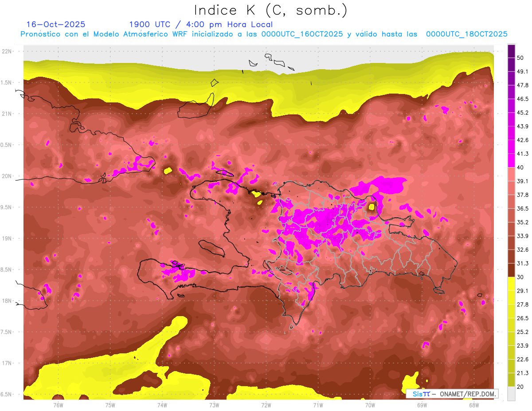The height and width of the screenshot is (411, 532).
Task: Select the dark brown segment between 30 and 31.3
Action: [511, 270]
